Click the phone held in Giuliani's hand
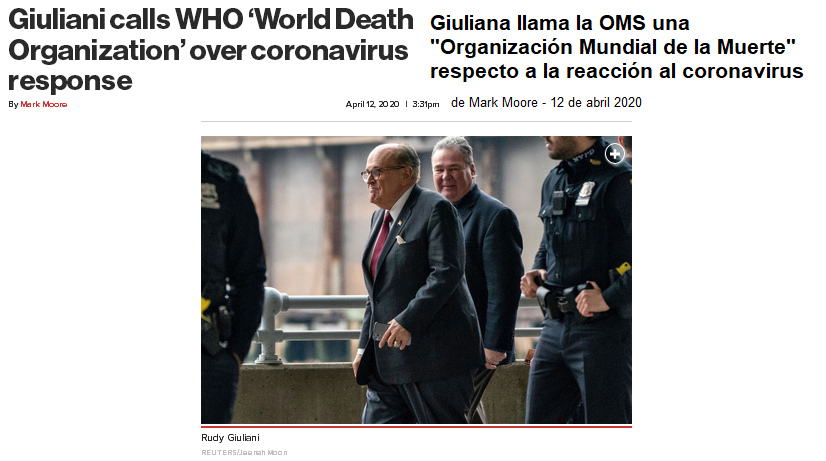This screenshot has height=461, width=826. pos(380,331)
